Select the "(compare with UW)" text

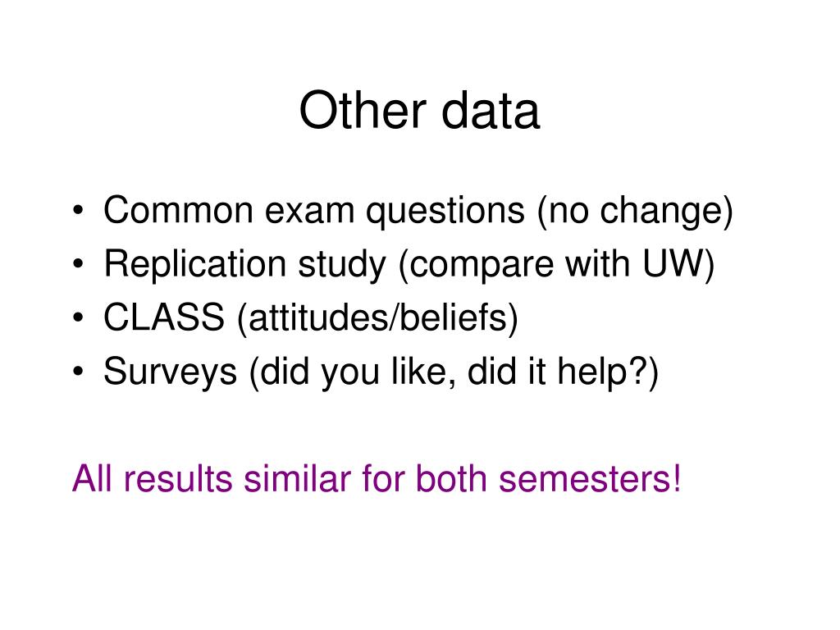(557, 265)
